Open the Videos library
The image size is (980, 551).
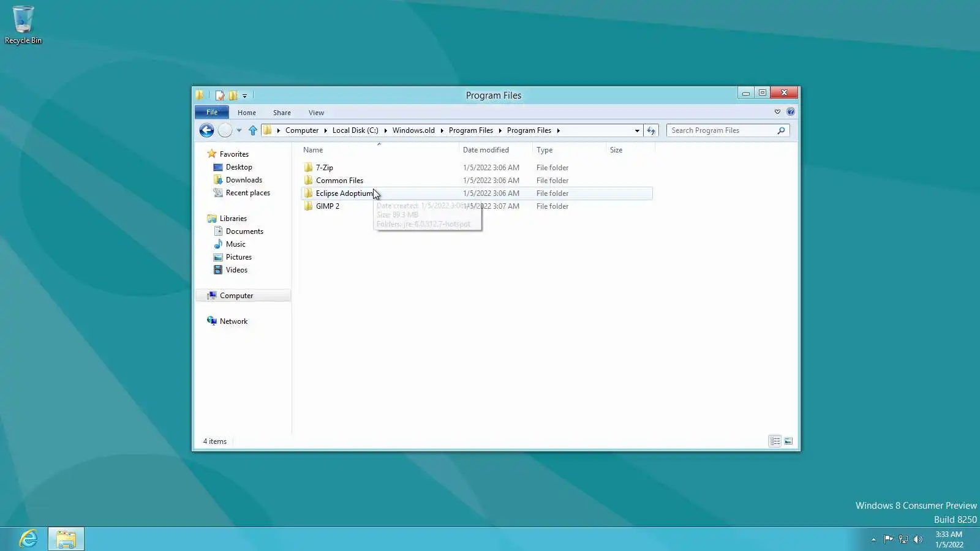236,270
